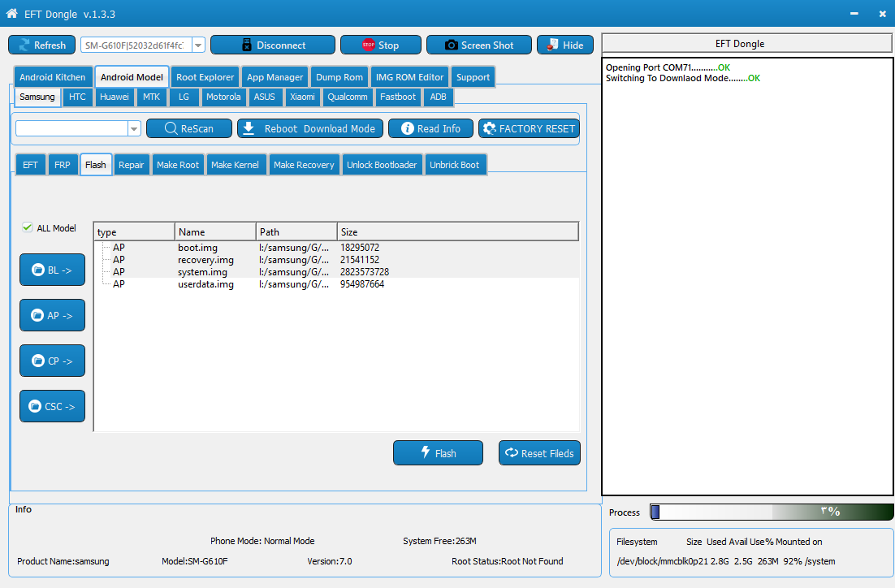Expand the empty port combo box arrow
Image resolution: width=895 pixels, height=588 pixels.
point(133,128)
